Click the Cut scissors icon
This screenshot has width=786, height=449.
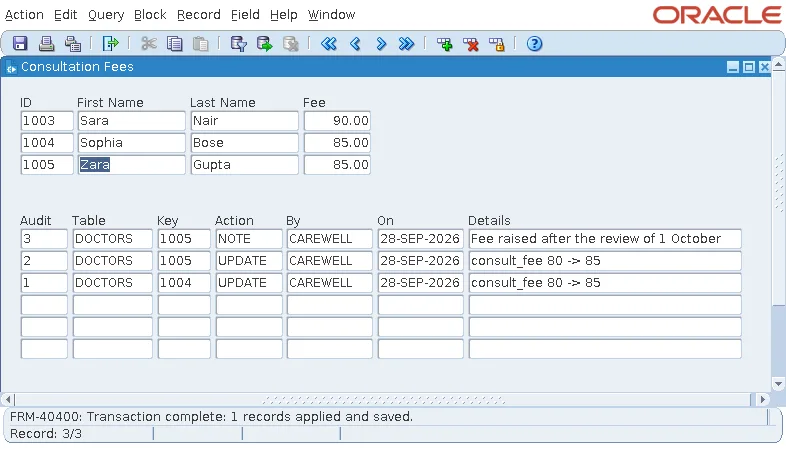(148, 44)
